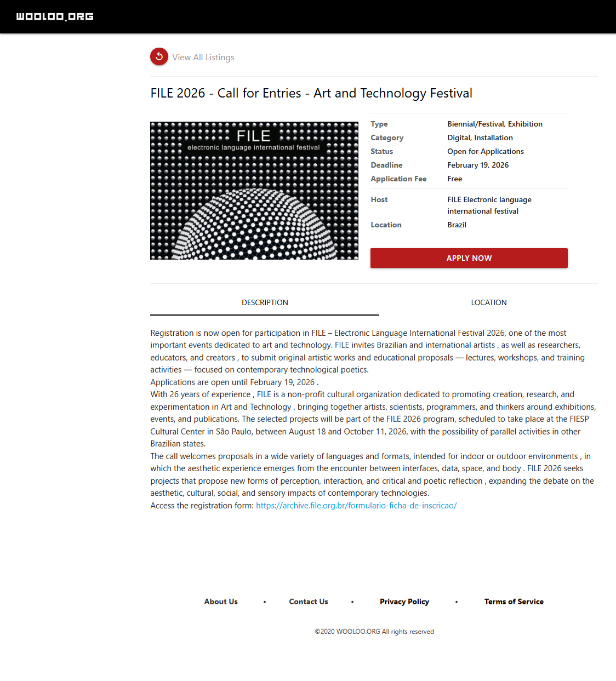Click the Biennial/Festival, Exhibition type value

pyautogui.click(x=495, y=124)
